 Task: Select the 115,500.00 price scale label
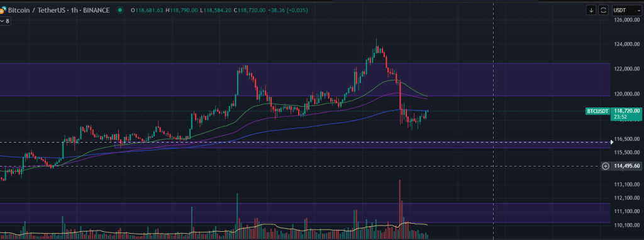point(626,153)
